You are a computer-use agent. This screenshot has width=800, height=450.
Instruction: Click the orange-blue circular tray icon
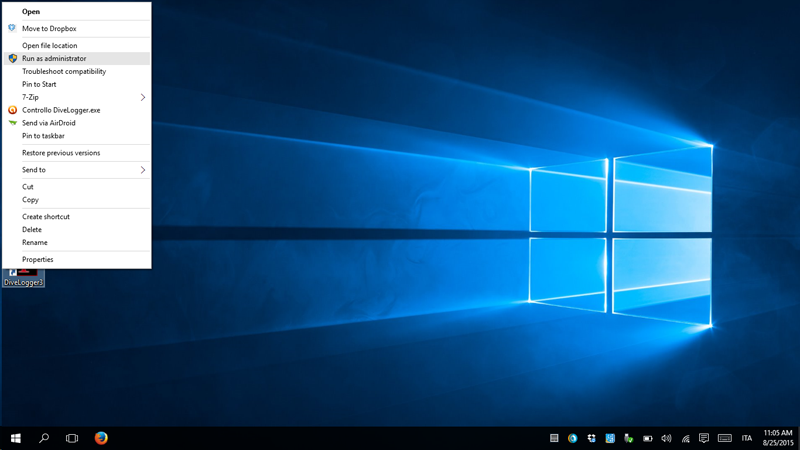click(572, 438)
